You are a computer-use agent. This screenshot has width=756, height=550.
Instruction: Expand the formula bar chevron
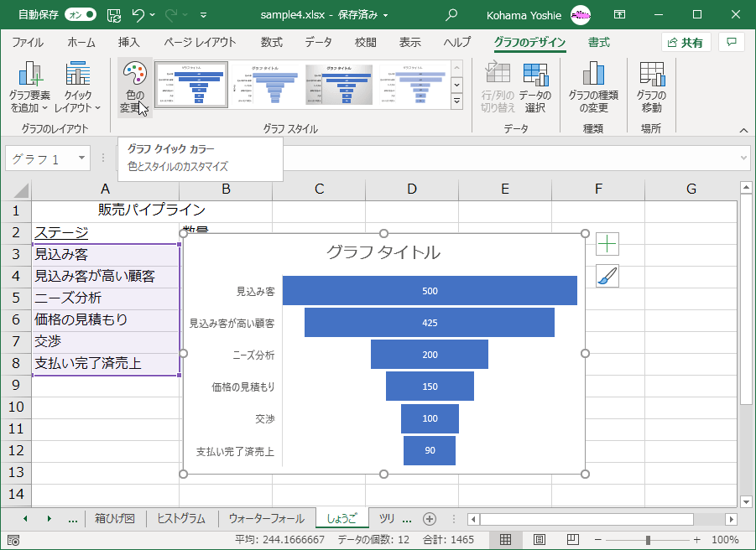(x=743, y=158)
